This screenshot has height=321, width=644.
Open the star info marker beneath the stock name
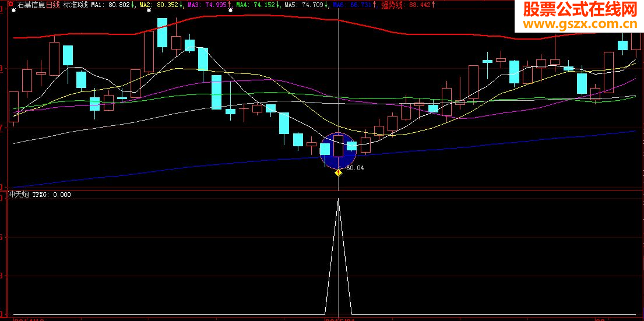click(x=13, y=10)
